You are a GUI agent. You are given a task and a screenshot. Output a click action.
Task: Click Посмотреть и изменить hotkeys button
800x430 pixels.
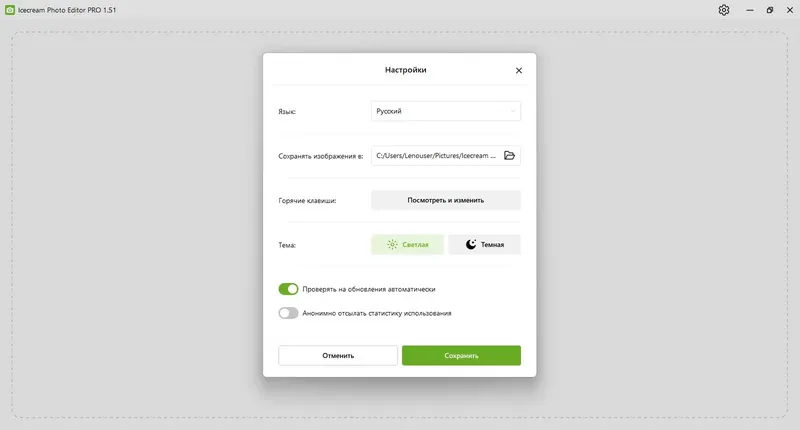click(x=446, y=200)
